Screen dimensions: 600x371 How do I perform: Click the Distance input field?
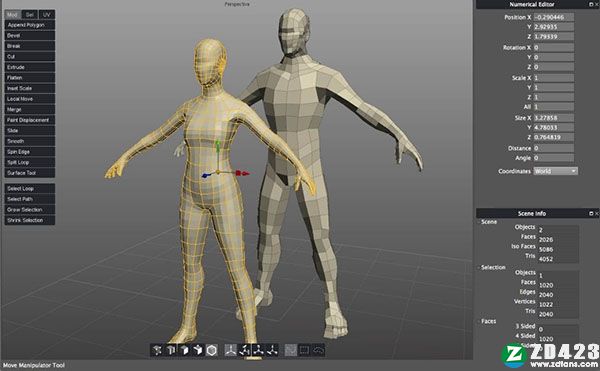click(x=553, y=148)
